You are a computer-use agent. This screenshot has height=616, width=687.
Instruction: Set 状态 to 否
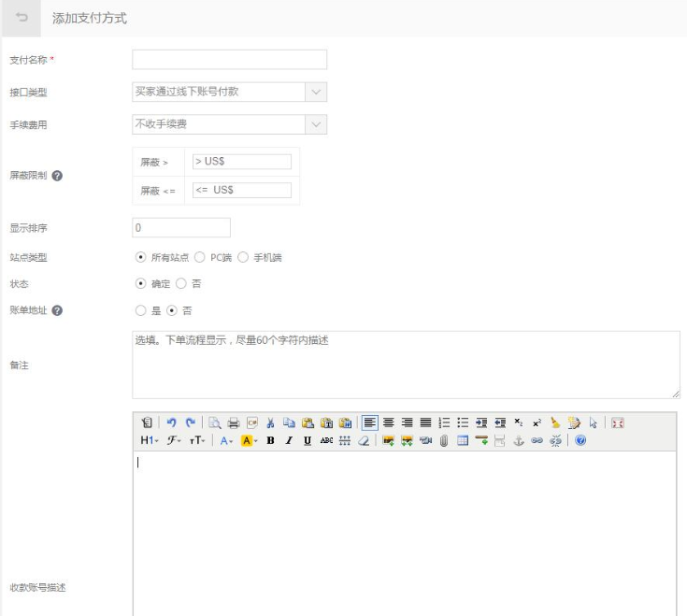(x=181, y=283)
